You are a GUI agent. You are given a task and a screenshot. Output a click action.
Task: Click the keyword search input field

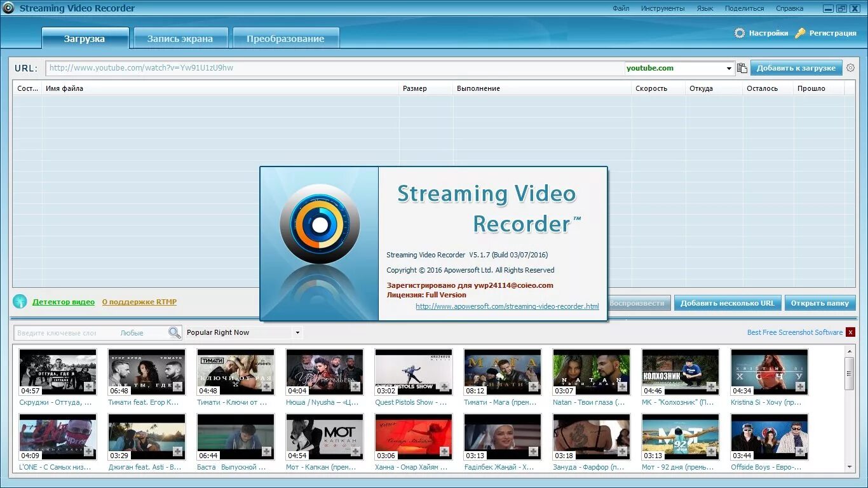point(66,333)
